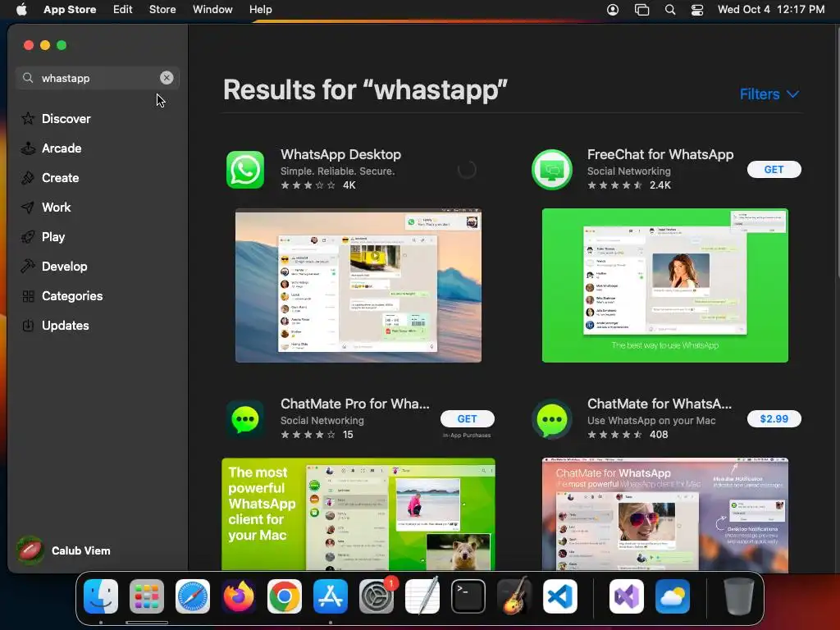840x630 pixels.
Task: Launch Google Chrome from the dock
Action: (285, 596)
